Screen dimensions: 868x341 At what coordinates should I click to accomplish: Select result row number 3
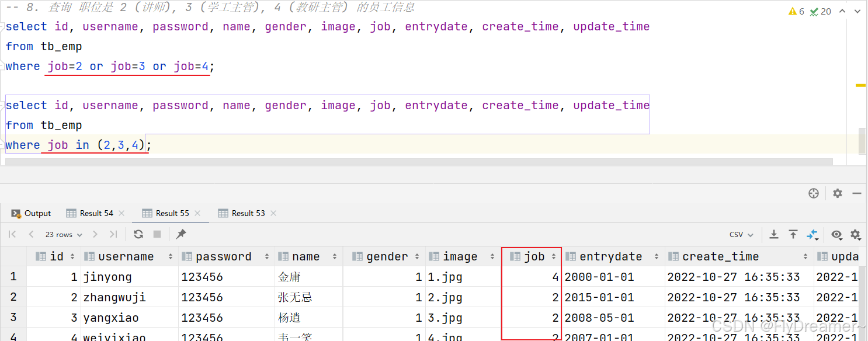13,318
